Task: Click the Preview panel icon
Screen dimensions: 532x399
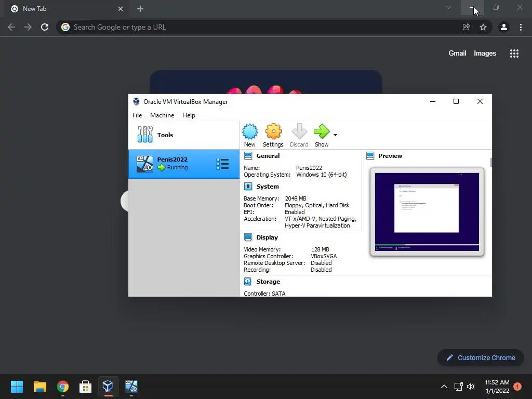Action: pyautogui.click(x=370, y=156)
